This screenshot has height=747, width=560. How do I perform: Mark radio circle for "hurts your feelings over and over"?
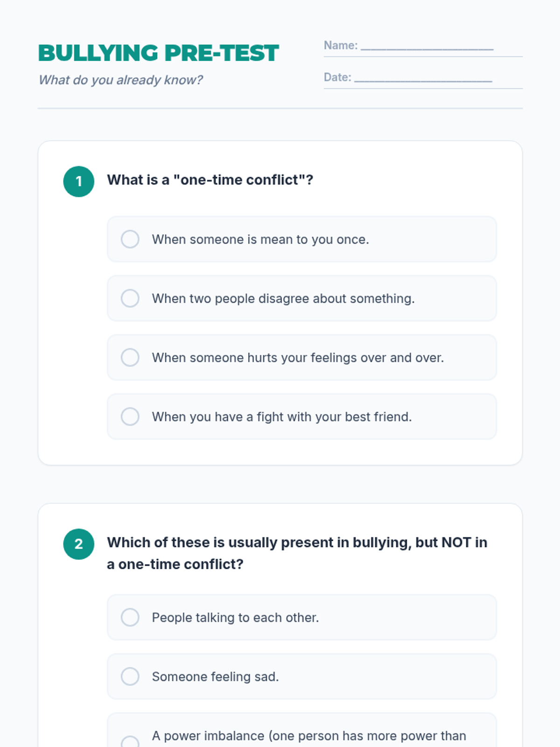point(130,357)
